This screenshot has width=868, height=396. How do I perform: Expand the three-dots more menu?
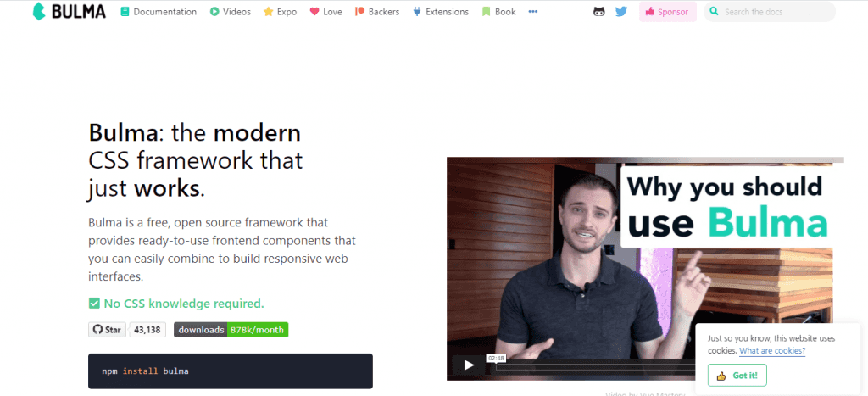point(532,12)
